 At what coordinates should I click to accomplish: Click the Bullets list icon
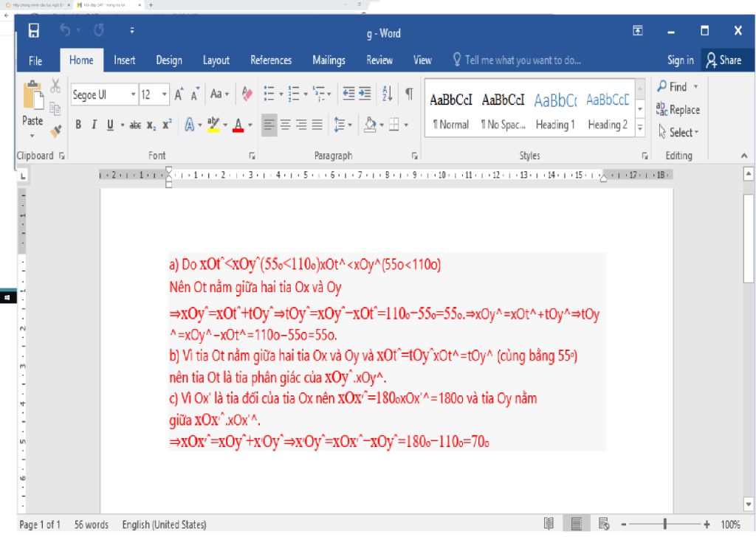point(269,94)
